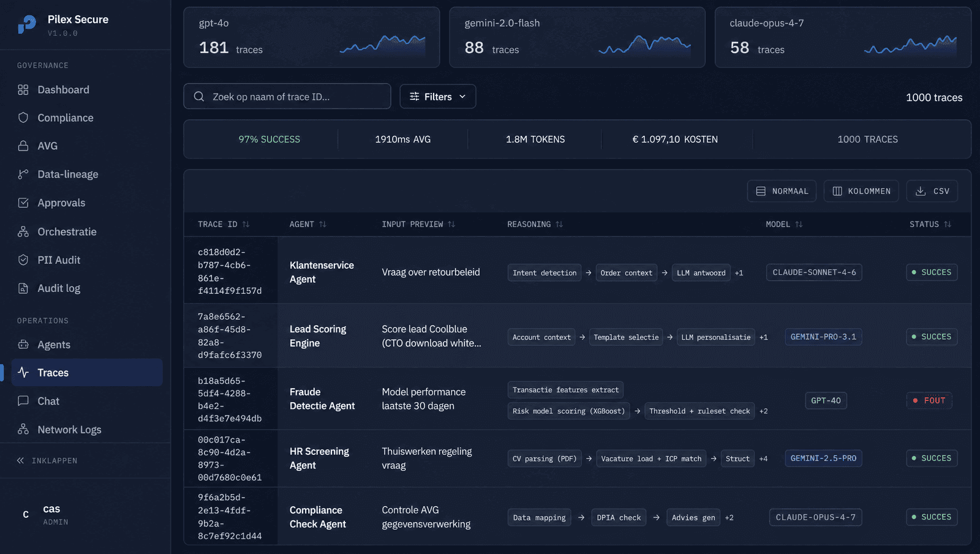Click the Compliance shield icon

23,118
